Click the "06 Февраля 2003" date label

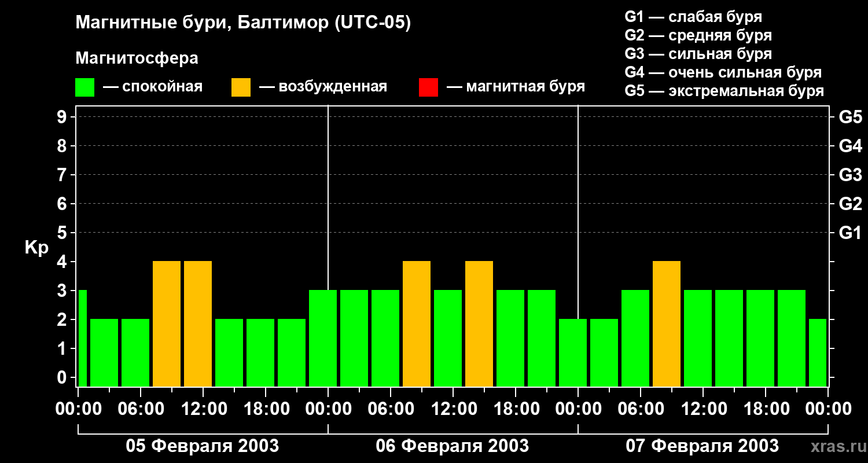(x=453, y=446)
